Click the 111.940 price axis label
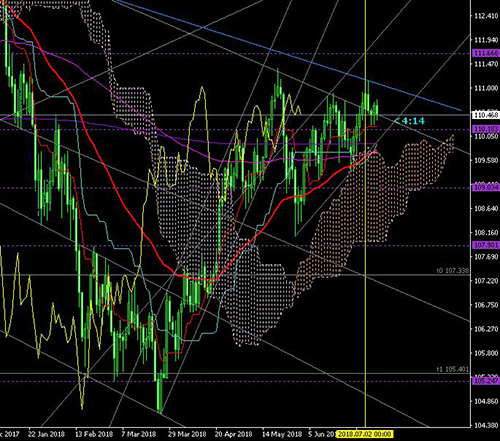The image size is (500, 441). pyautogui.click(x=486, y=40)
